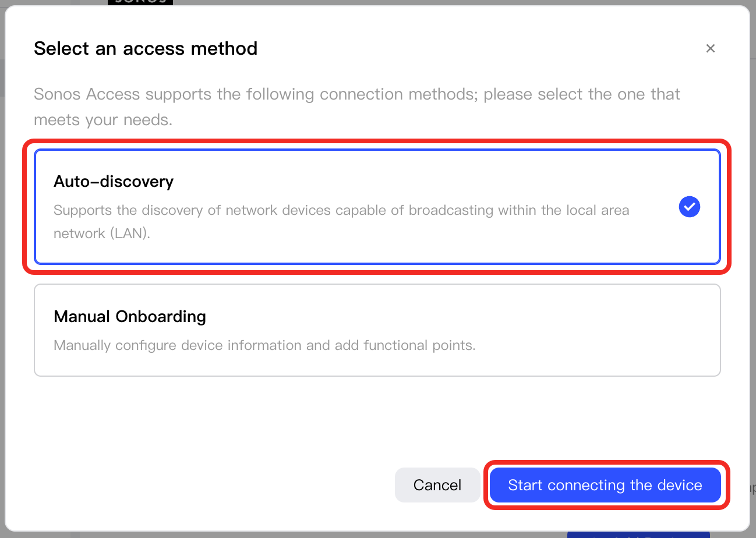Click the 'Manually configure device information' description

click(x=264, y=345)
